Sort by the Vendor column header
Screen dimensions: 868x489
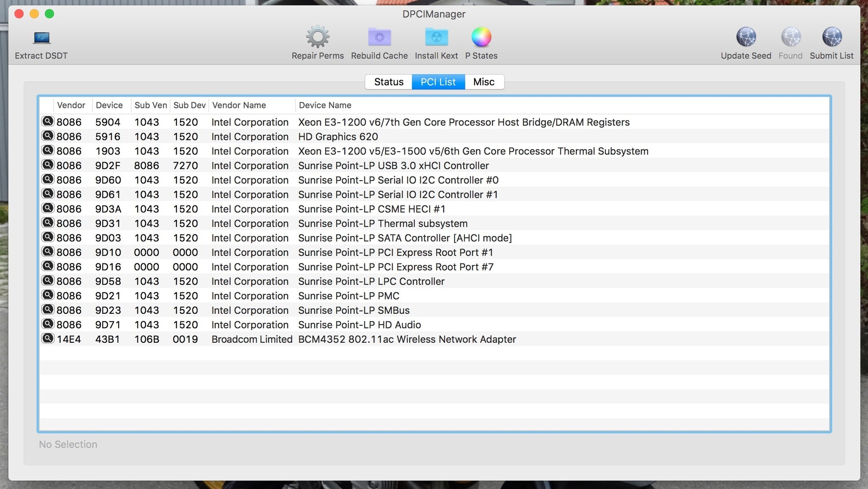[x=71, y=105]
